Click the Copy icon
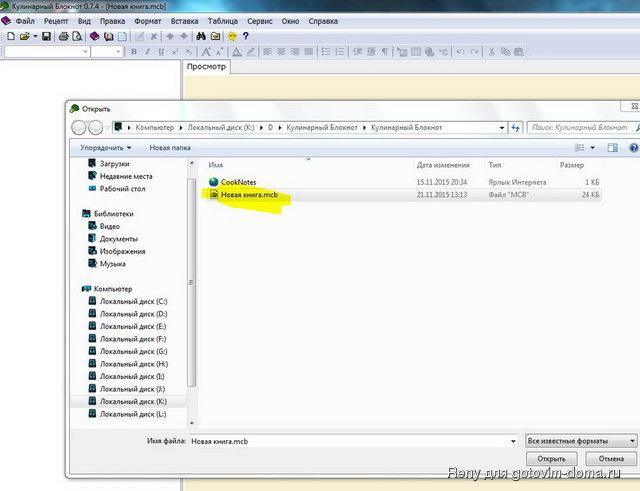 coord(505,51)
